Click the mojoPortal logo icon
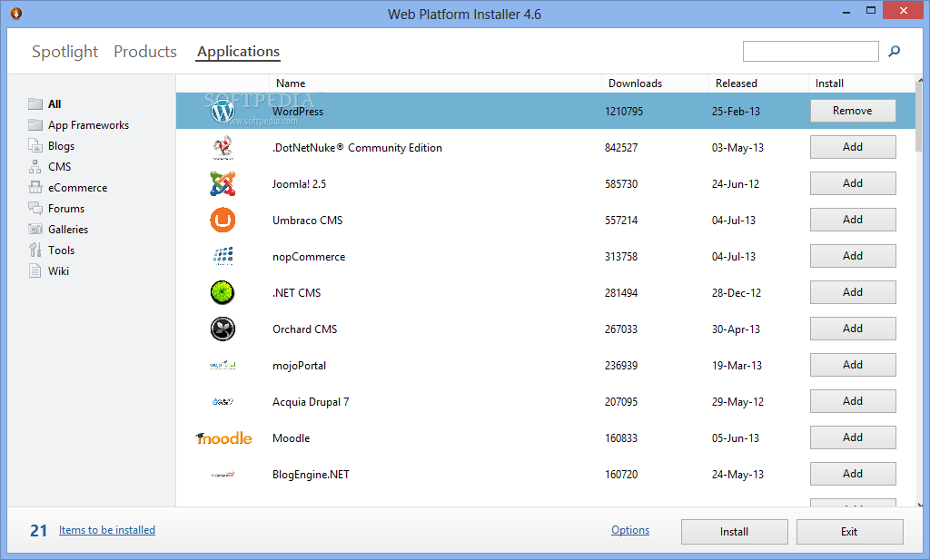Screen dimensions: 930x560 click(x=223, y=365)
